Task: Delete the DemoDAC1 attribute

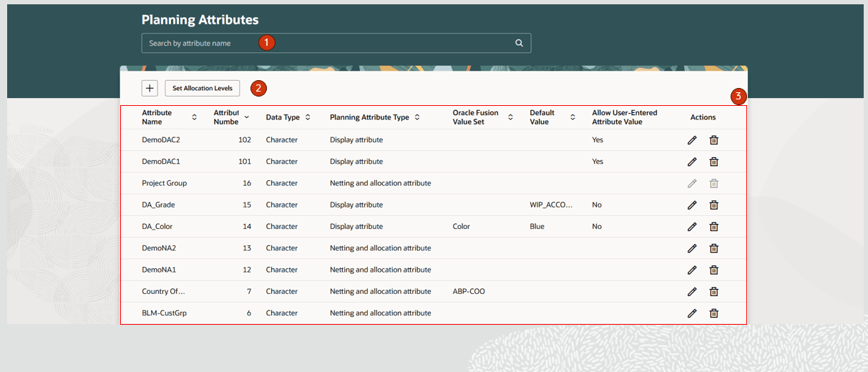Action: click(713, 162)
